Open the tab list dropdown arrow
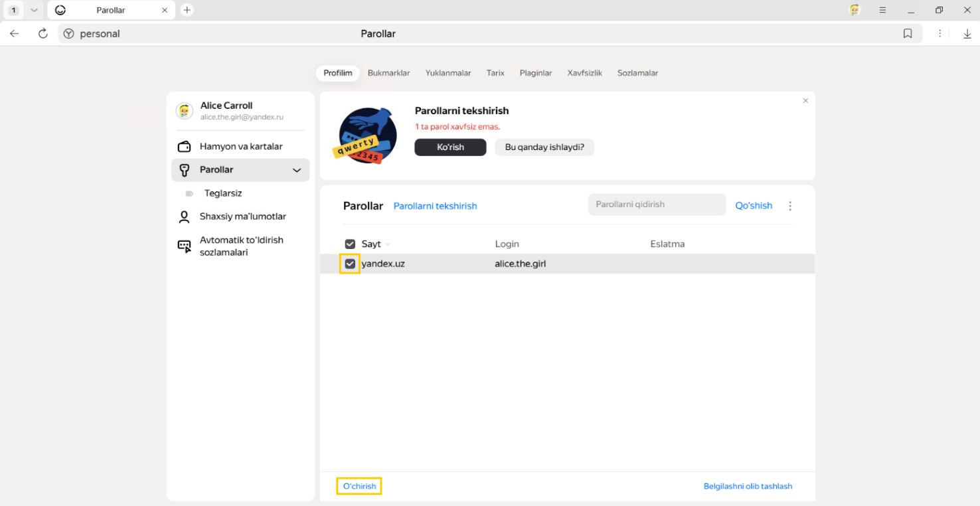Image resolution: width=980 pixels, height=506 pixels. point(34,10)
